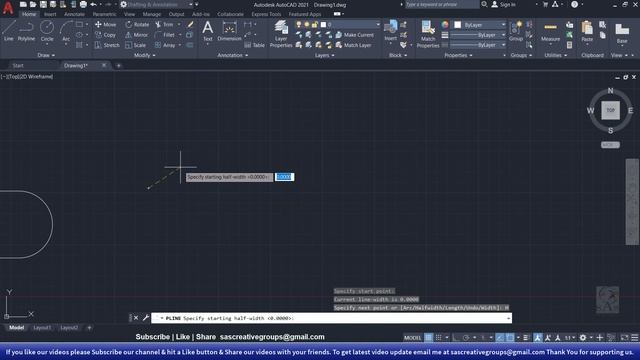The height and width of the screenshot is (360, 640).
Task: Switch to the Start file tab
Action: coord(18,65)
